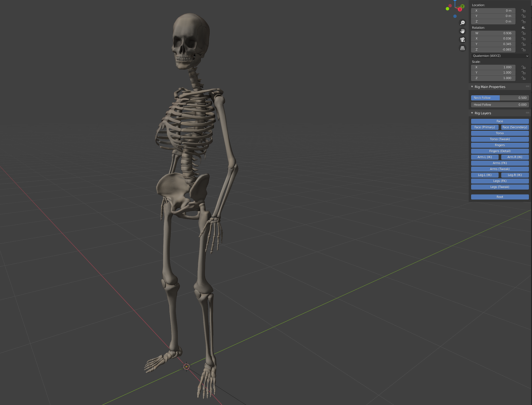This screenshot has height=405, width=532.
Task: Open the Quaternion (WXYZ) rotation mode dropdown
Action: 500,55
